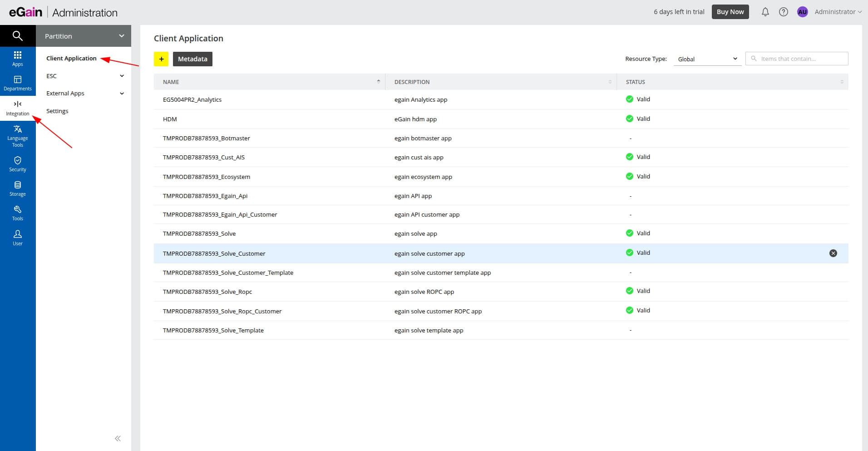Viewport: 868px width, 451px height.
Task: Open the Integration sidebar section
Action: pos(17,108)
